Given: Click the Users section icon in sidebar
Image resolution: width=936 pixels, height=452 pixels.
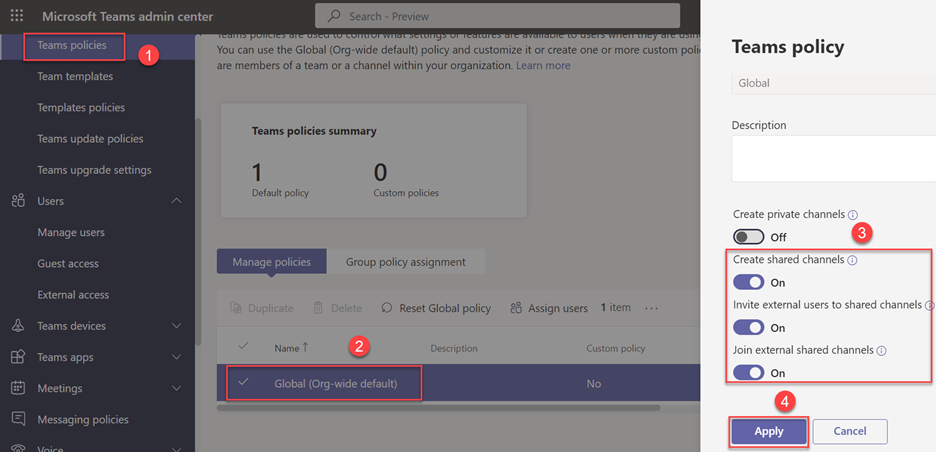Looking at the screenshot, I should 18,201.
